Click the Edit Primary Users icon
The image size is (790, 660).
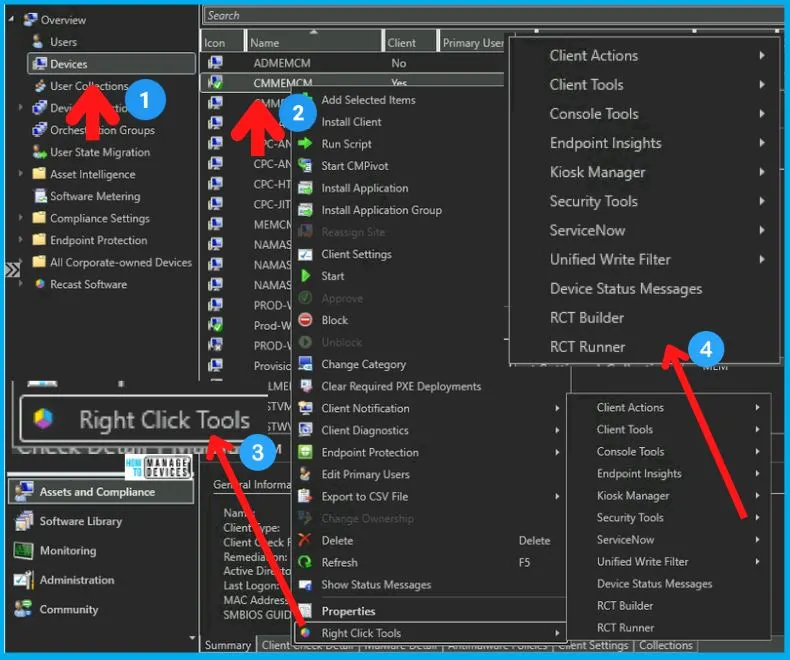305,474
